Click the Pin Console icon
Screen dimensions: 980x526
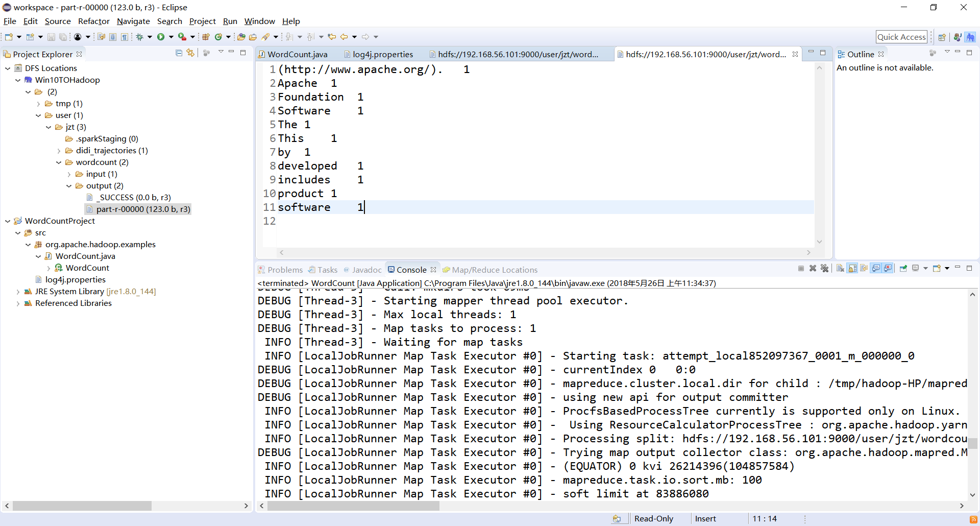pos(903,268)
